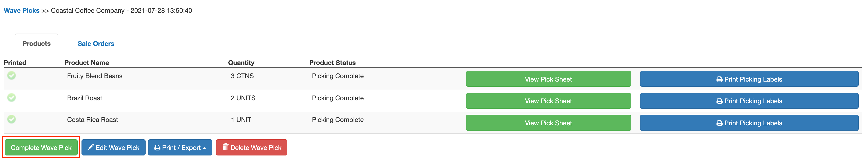Open the Wave Picks breadcrumb link
Screen dimensions: 868x161
point(22,10)
